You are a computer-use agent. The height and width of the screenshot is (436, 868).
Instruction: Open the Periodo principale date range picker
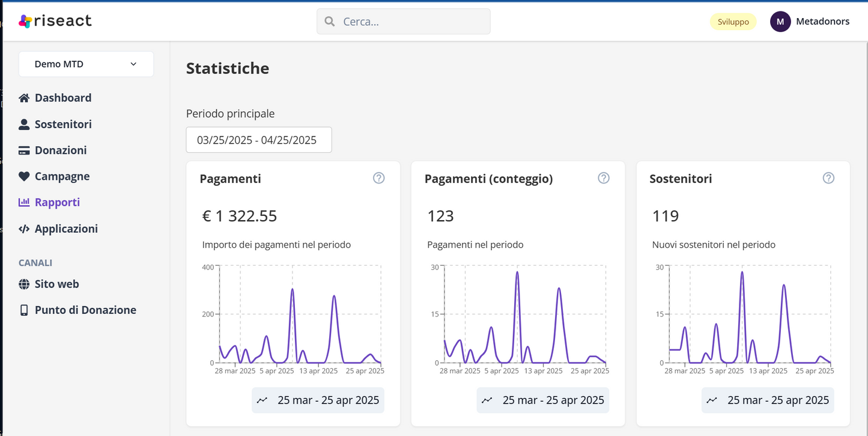pos(258,140)
